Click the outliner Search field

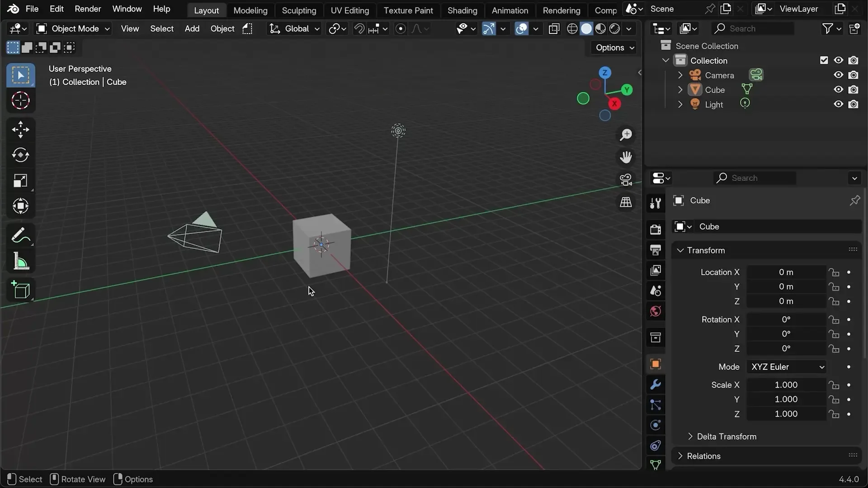[753, 28]
